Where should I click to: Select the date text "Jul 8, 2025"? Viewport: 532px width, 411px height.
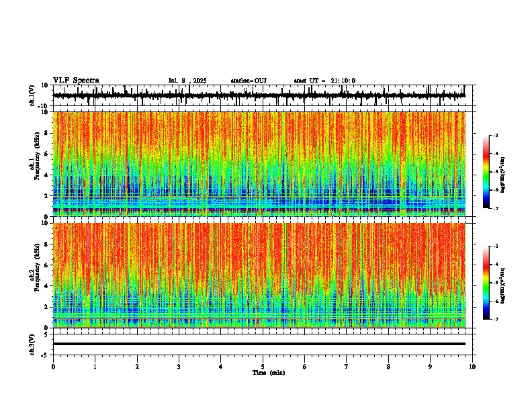coord(187,81)
